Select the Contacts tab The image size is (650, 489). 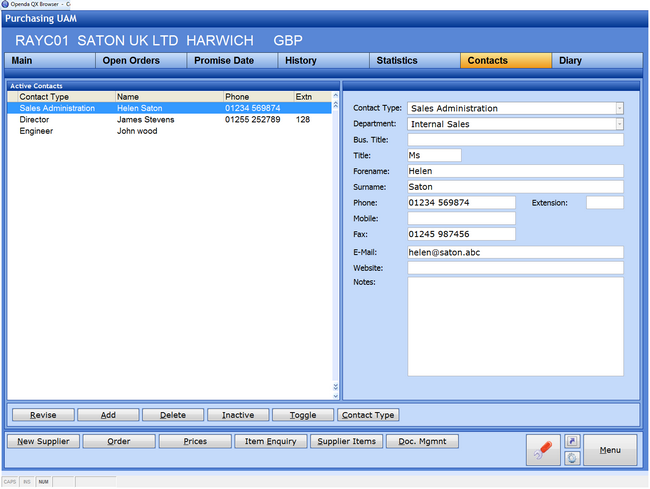[506, 61]
